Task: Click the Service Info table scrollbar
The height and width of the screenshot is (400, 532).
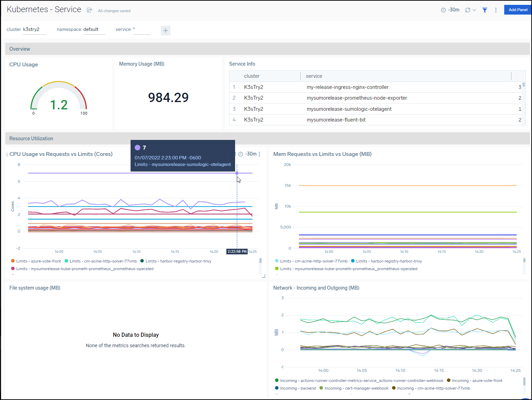Action: pyautogui.click(x=523, y=84)
